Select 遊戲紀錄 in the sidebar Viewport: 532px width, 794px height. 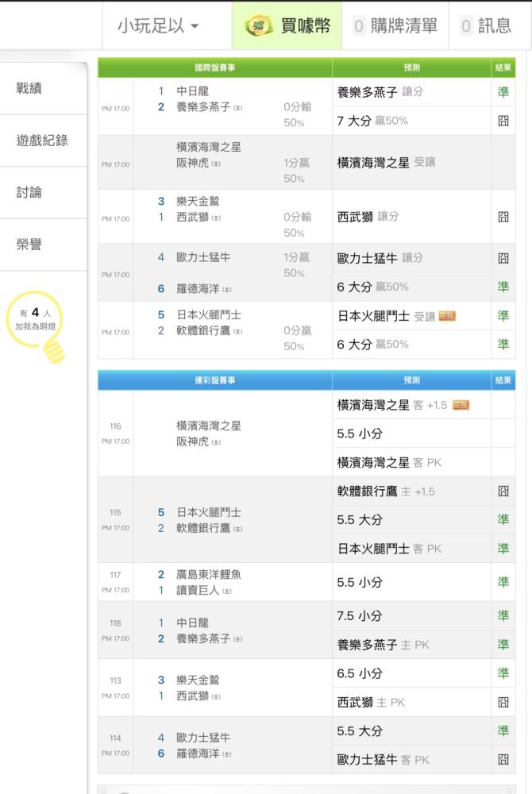43,141
